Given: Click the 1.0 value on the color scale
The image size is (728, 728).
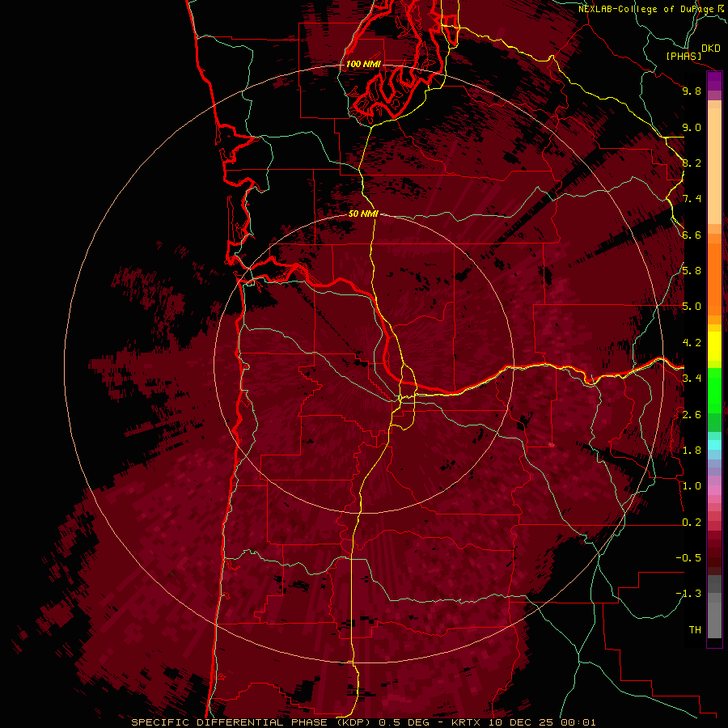Looking at the screenshot, I should pyautogui.click(x=692, y=486).
